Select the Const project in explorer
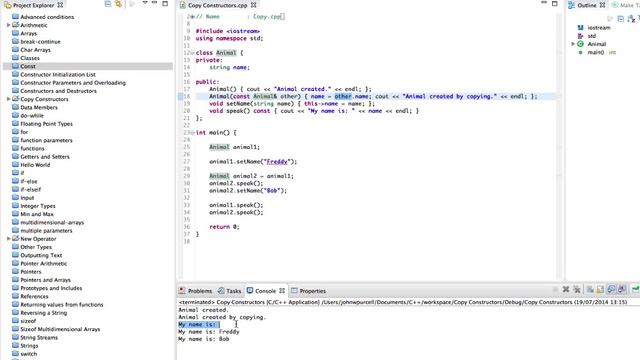This screenshot has width=640, height=360. pyautogui.click(x=88, y=66)
